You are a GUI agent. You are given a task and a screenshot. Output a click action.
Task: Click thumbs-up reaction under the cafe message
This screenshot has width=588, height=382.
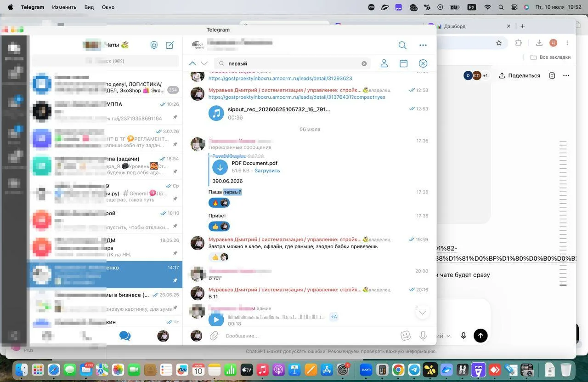(x=219, y=257)
